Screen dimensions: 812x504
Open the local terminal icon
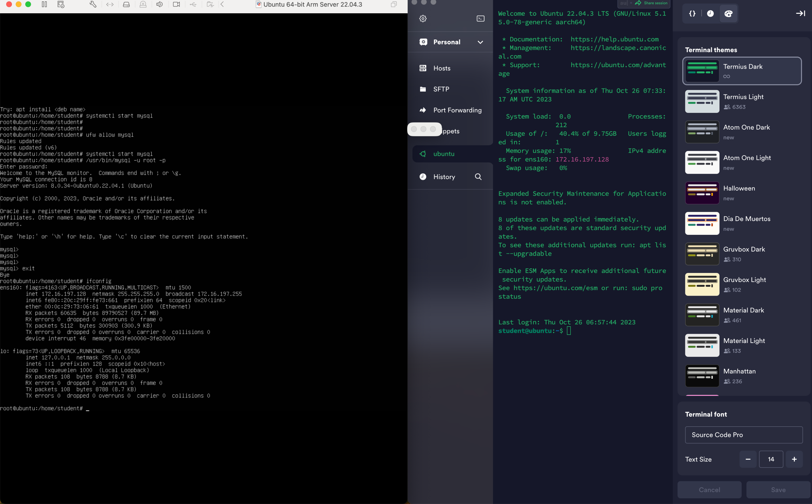click(x=480, y=19)
